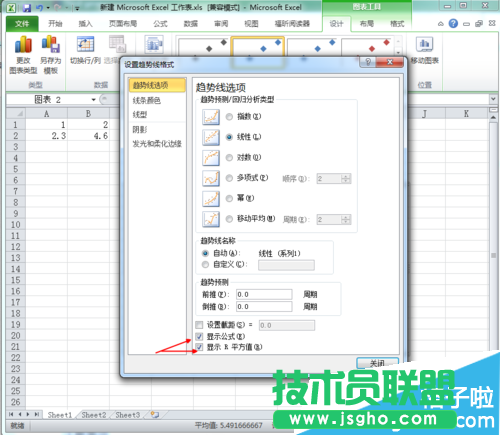This screenshot has height=435, width=500.
Task: Click the 倒推 forecast backward input field
Action: 264,307
